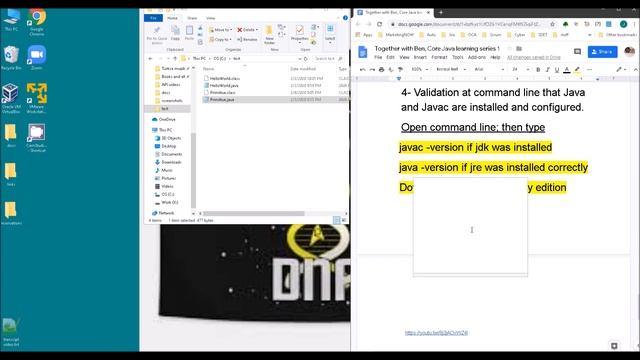
Task: Redo edit in Google Docs toolbar
Action: (x=372, y=70)
